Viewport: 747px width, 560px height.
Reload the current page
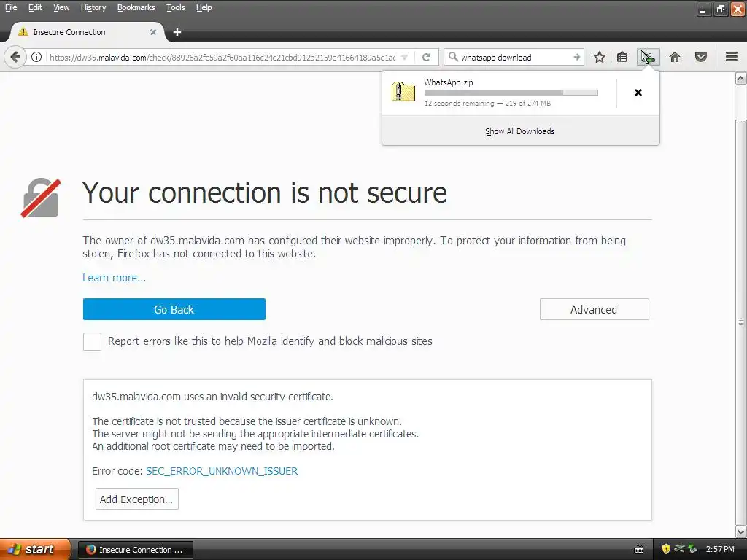tap(426, 57)
